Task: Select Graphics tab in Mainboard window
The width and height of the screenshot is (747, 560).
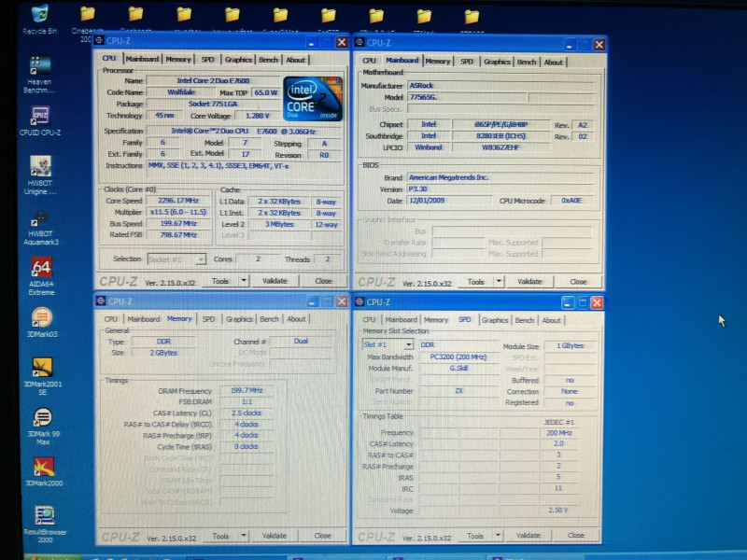Action: pyautogui.click(x=497, y=62)
